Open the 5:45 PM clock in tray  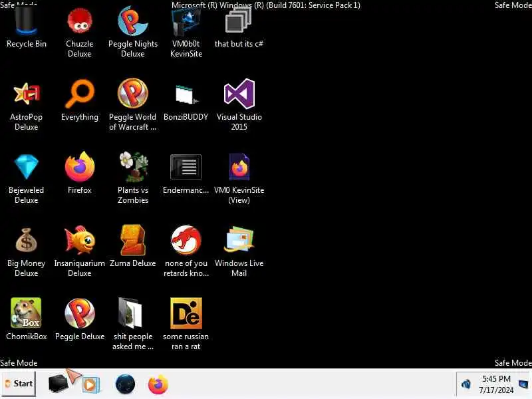(496, 384)
